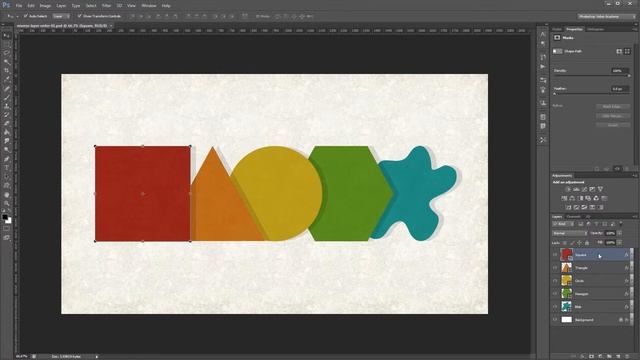Hide the Square layer
Screen dimensions: 640x360
555,255
